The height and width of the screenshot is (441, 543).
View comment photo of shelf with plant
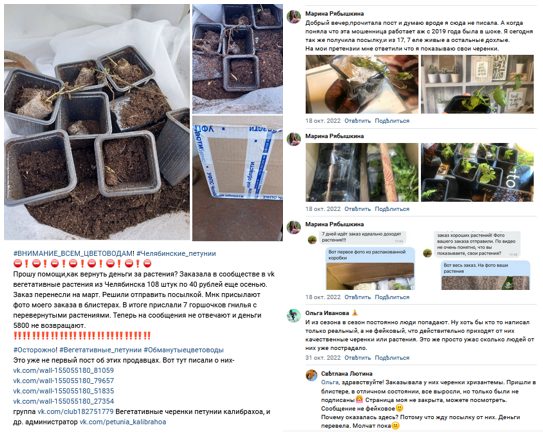coord(477,84)
